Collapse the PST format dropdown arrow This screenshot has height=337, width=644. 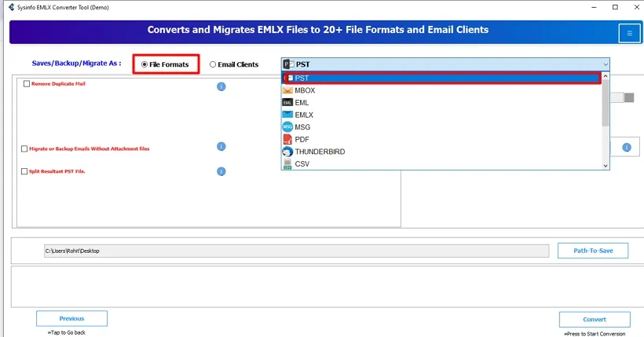[x=606, y=64]
